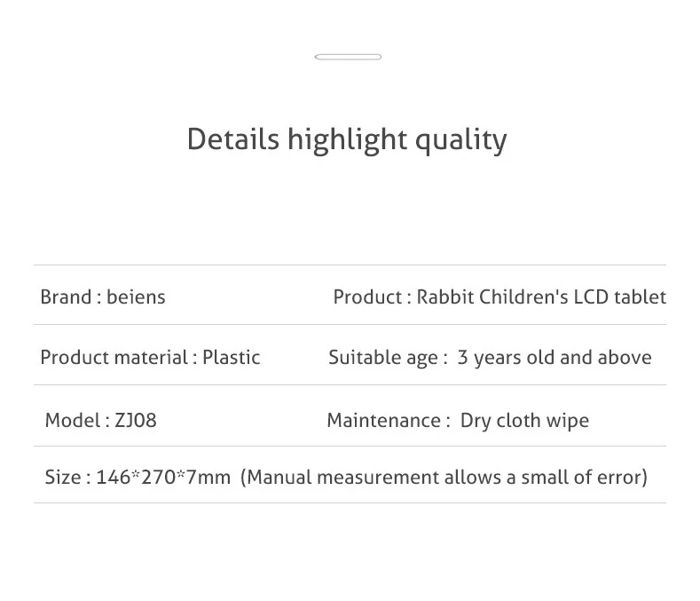Click Dry cloth wipe text
This screenshot has height=601, width=700.
(524, 421)
